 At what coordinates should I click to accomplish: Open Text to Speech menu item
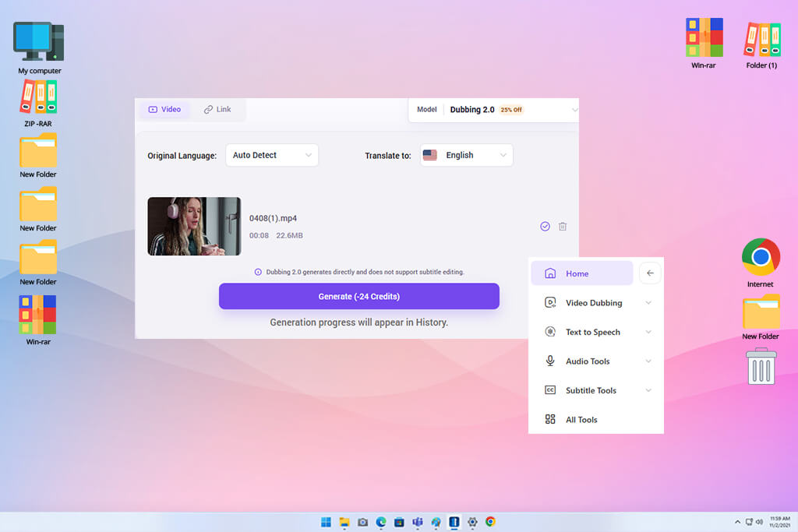tap(593, 332)
